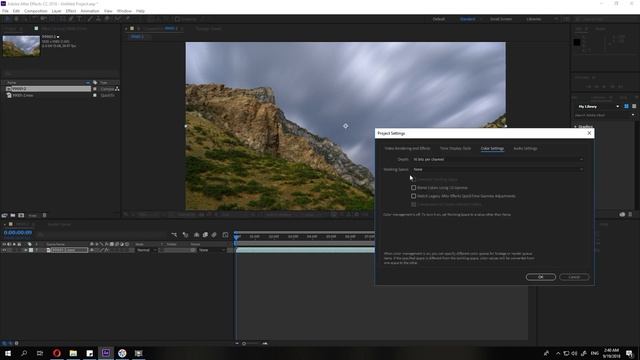Open the Working Space dropdown
This screenshot has height=360, width=640.
498,169
